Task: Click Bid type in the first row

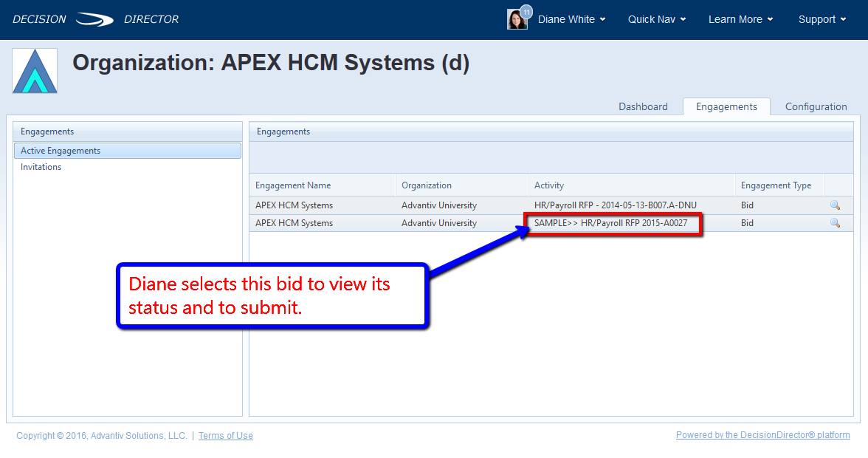Action: (x=747, y=205)
